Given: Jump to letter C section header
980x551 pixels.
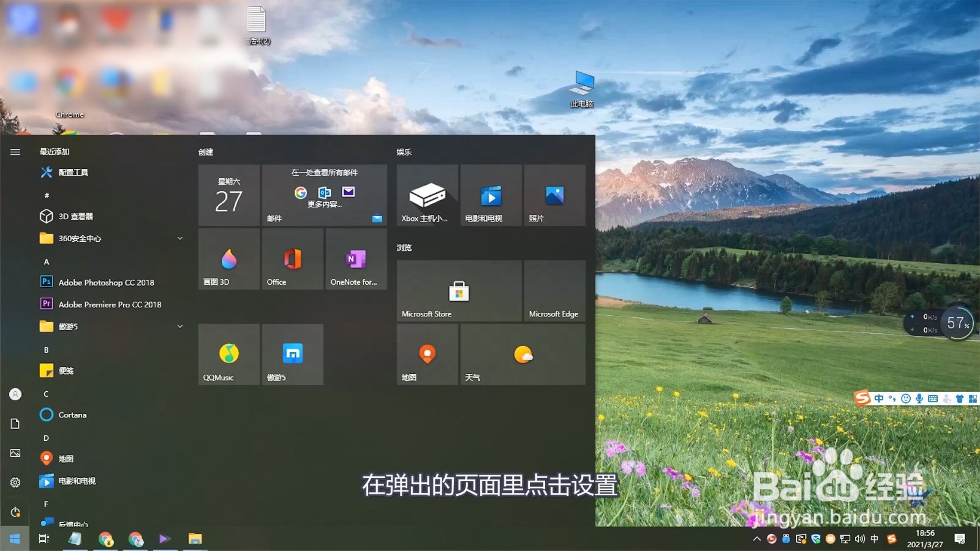Looking at the screenshot, I should [x=47, y=394].
